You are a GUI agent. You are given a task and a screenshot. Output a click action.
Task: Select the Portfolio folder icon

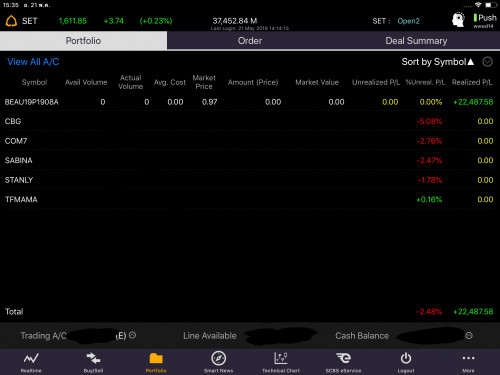[156, 362]
